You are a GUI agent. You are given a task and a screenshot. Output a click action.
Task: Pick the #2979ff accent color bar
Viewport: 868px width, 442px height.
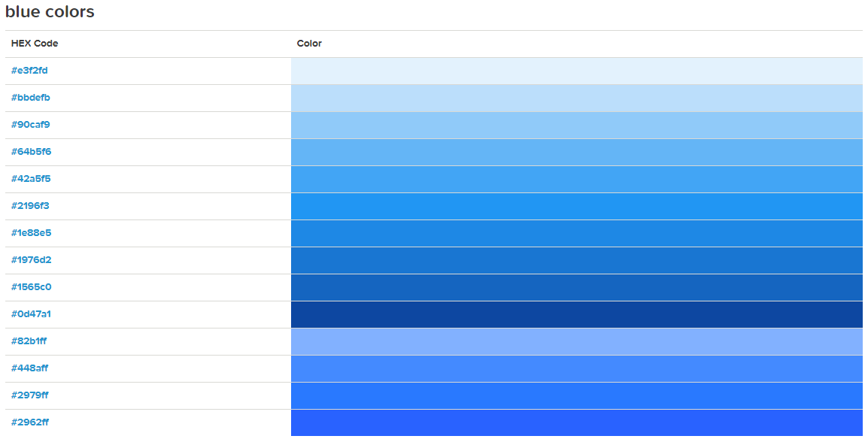click(x=577, y=397)
